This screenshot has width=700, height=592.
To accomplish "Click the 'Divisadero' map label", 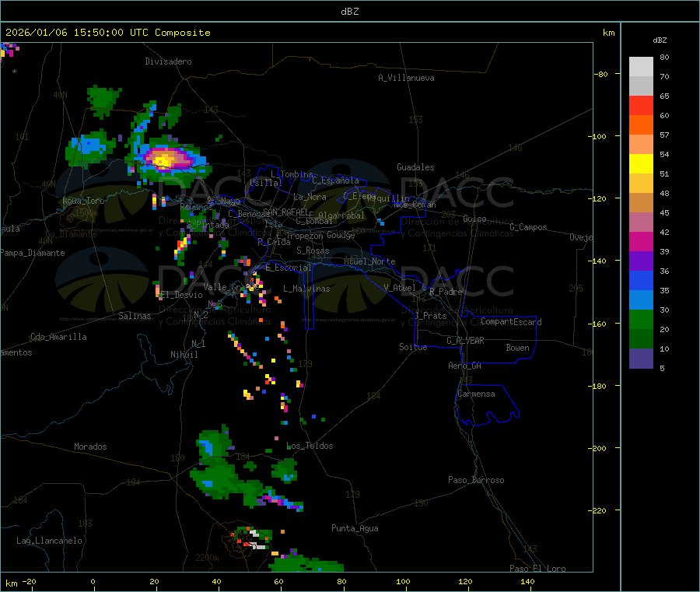I will pyautogui.click(x=168, y=61).
